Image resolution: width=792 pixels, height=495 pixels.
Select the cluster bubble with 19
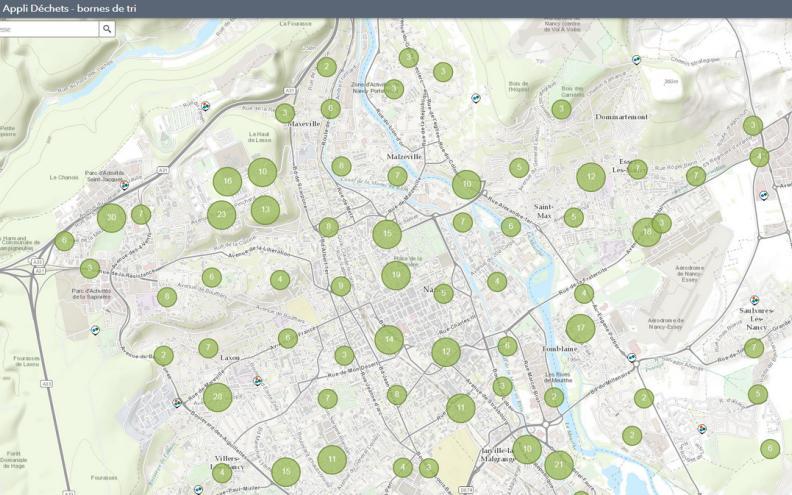click(x=396, y=275)
